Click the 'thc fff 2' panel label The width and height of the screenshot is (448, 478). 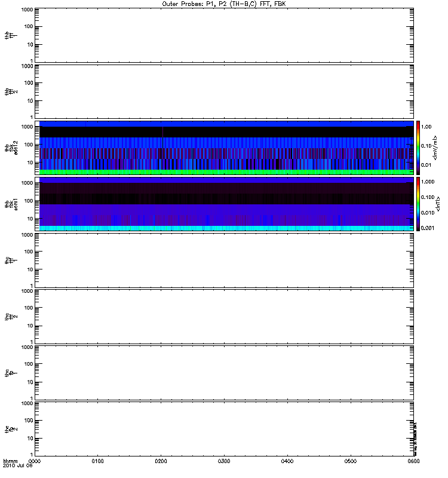coord(11,317)
